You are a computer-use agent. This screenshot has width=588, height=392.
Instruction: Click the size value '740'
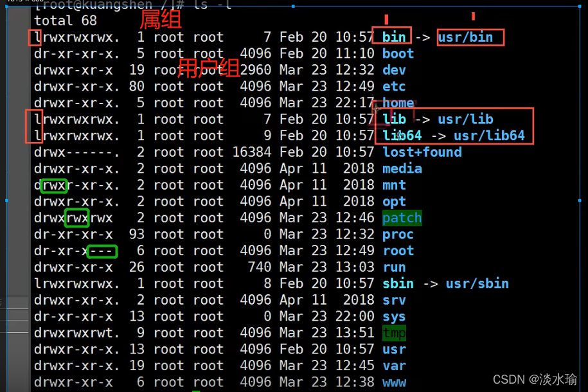260,267
